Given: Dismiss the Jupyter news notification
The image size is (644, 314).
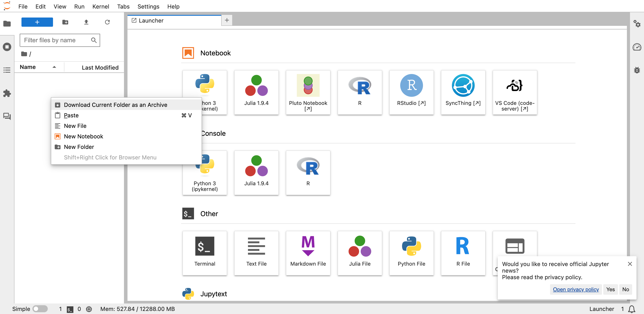Looking at the screenshot, I should click(x=630, y=264).
